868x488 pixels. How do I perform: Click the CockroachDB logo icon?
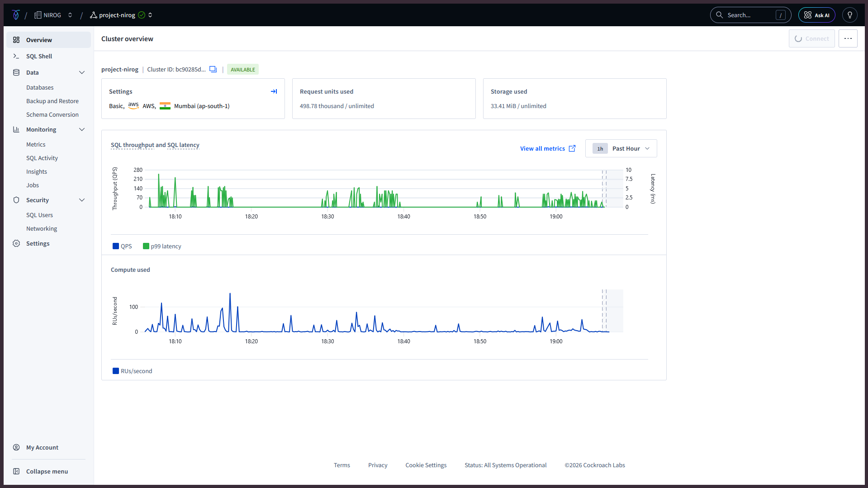[16, 15]
